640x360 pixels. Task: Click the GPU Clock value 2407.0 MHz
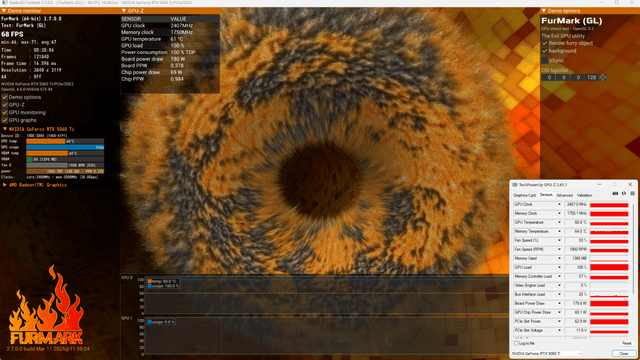pos(576,204)
